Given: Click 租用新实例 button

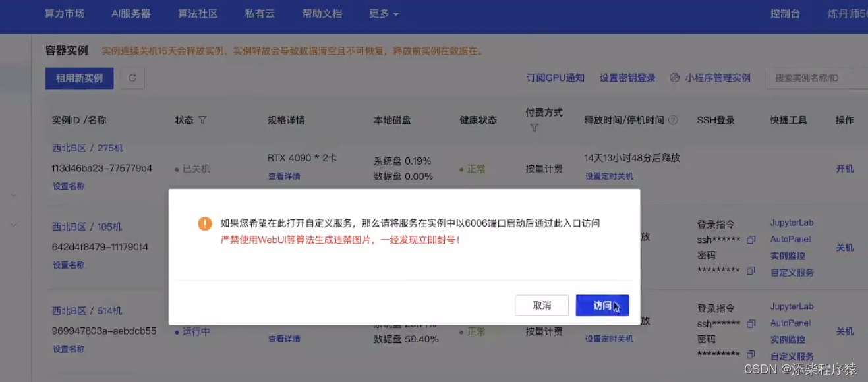Looking at the screenshot, I should [x=79, y=78].
